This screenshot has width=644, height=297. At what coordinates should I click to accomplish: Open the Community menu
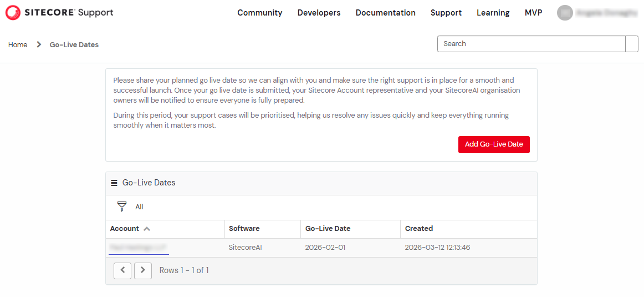click(x=259, y=13)
